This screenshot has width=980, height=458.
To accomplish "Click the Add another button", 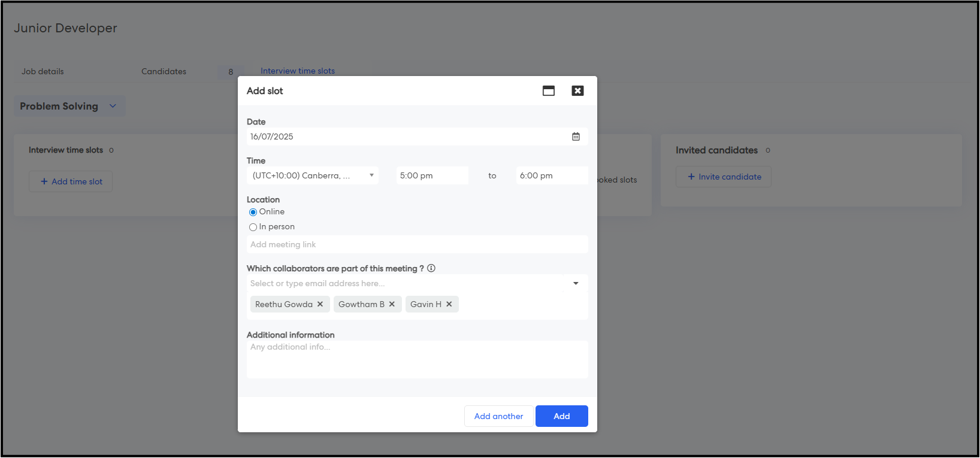I will pyautogui.click(x=498, y=416).
